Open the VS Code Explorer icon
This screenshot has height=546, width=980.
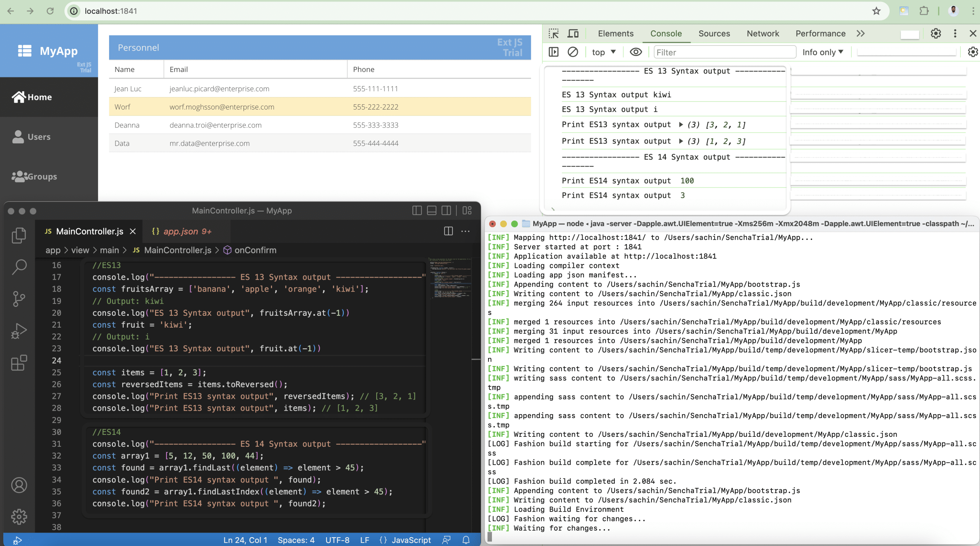click(x=19, y=235)
